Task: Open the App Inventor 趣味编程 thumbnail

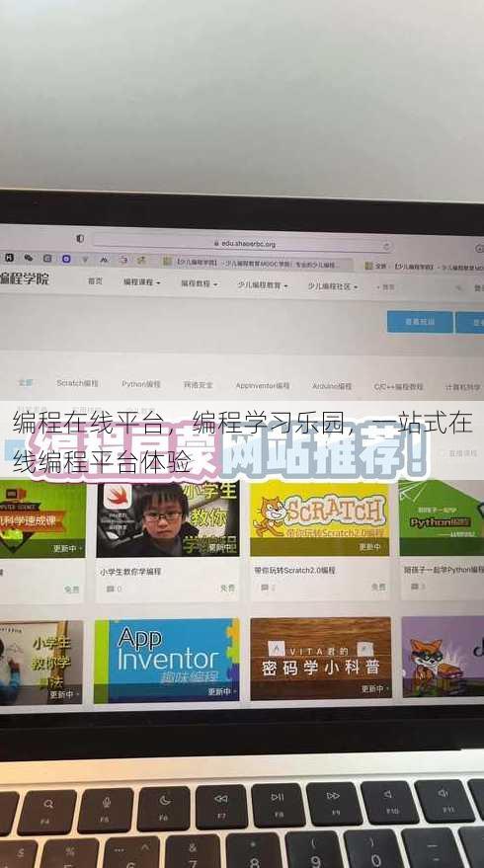Action: (167, 661)
